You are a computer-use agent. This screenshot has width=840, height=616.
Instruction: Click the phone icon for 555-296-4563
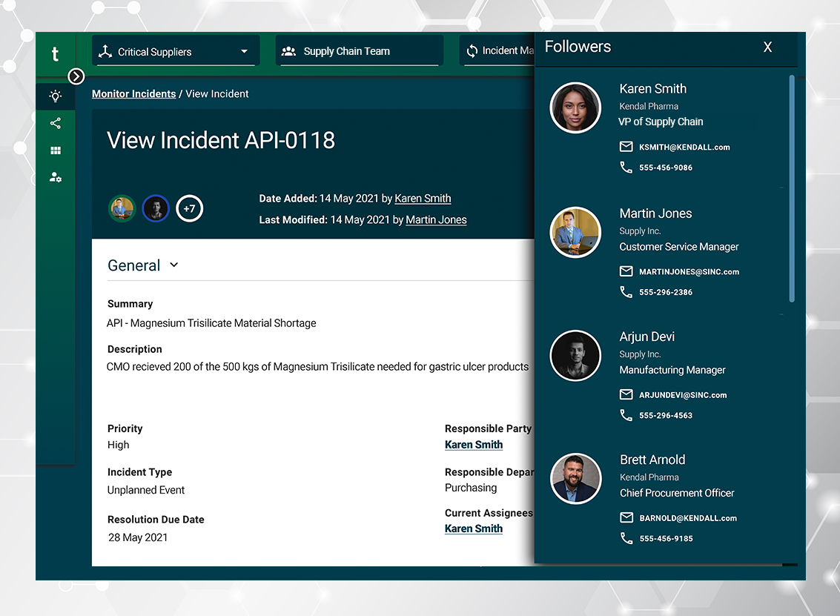coord(626,415)
